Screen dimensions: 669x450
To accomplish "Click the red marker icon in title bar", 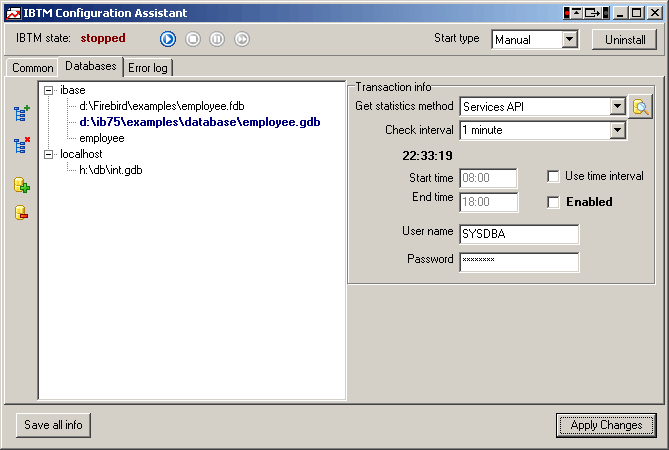I will point(567,13).
